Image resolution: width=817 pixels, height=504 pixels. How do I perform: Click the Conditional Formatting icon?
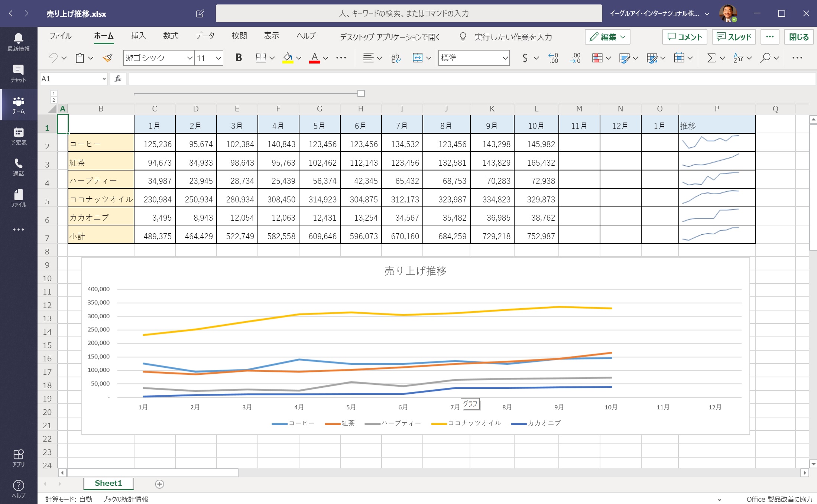pyautogui.click(x=597, y=58)
